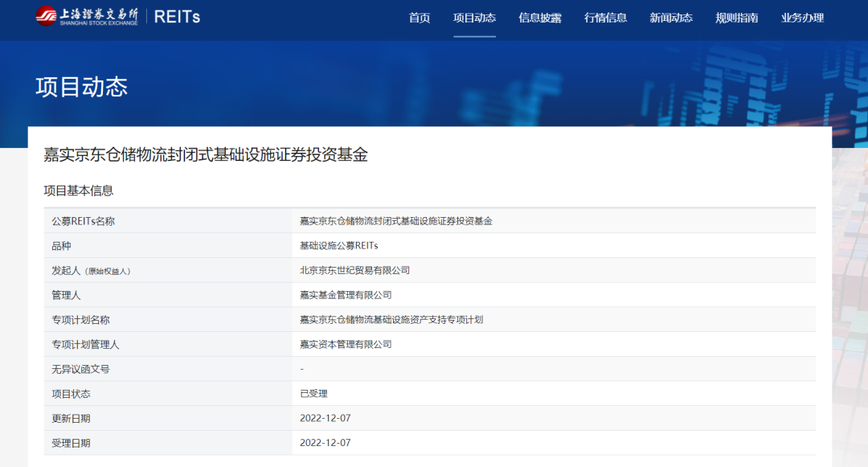Open the 规则指南 menu item

(x=737, y=18)
